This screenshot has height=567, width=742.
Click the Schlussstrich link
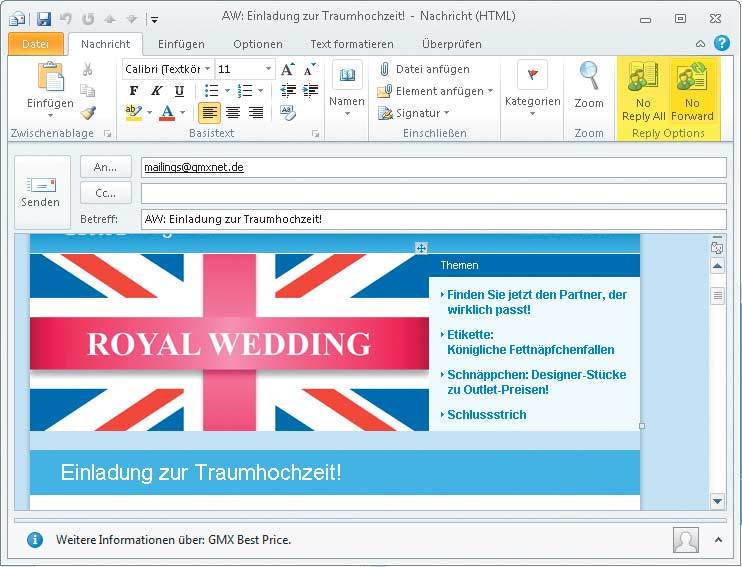486,414
